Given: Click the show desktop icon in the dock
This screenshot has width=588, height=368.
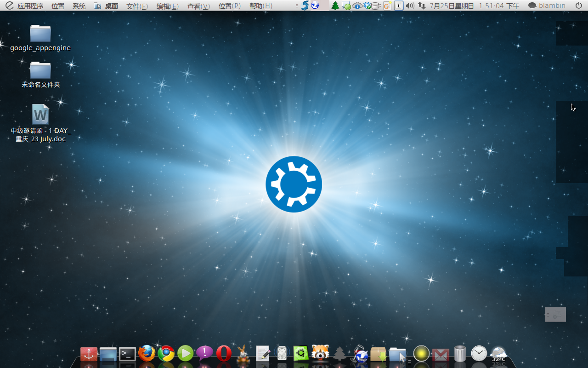Looking at the screenshot, I should point(108,354).
